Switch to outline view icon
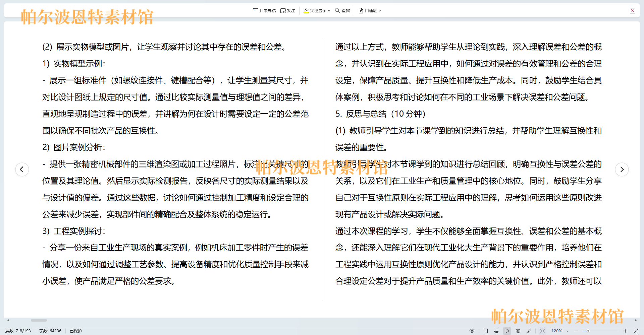This screenshot has width=644, height=335. (x=496, y=331)
